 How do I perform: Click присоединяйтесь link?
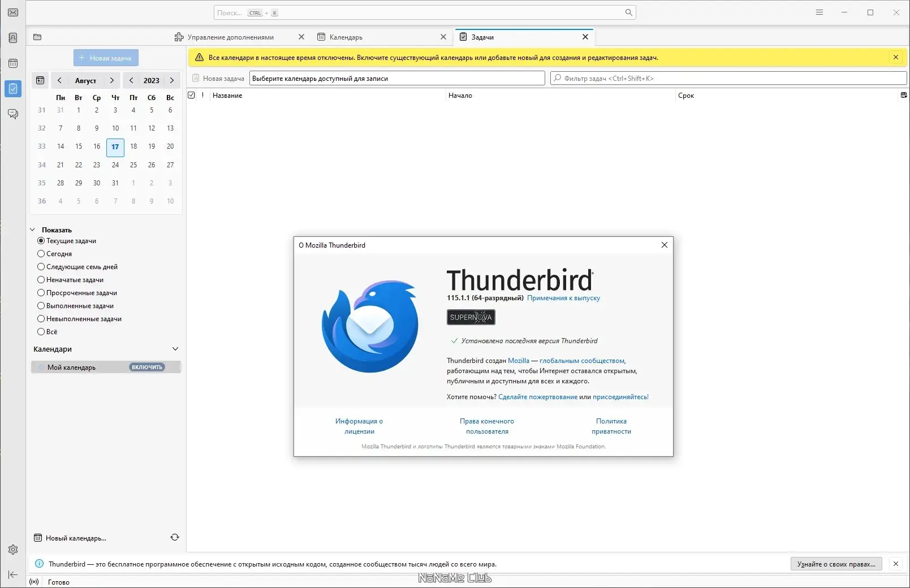pos(619,397)
